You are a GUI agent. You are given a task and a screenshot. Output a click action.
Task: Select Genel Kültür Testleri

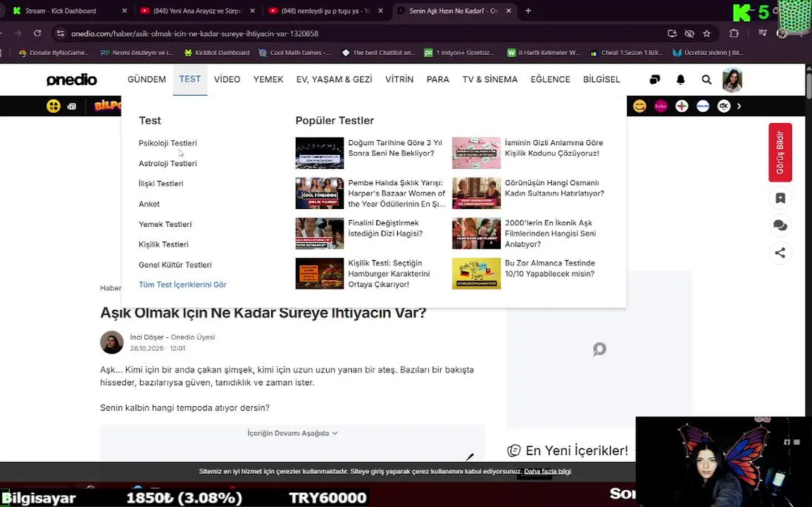coord(175,265)
